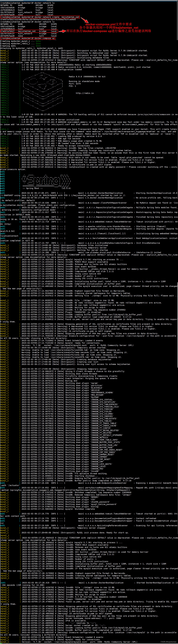Image resolution: width=178 pixels, height=644 pixels.
Task: Click the 'PID: 1' text
Action: tap(72, 86)
